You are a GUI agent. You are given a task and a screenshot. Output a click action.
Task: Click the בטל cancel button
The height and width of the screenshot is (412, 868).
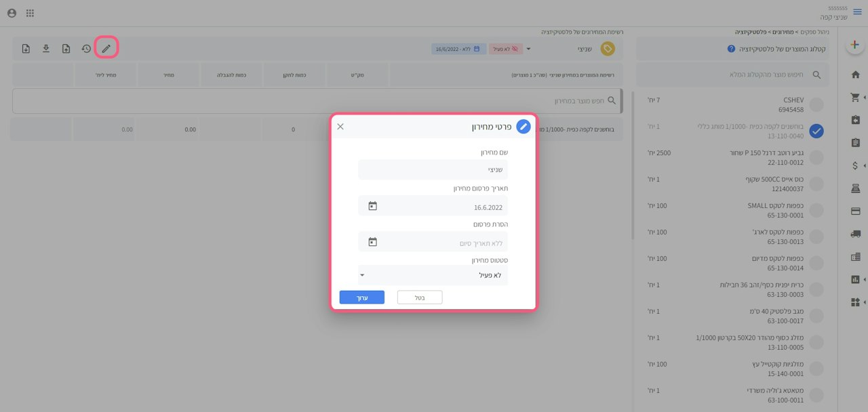(x=420, y=297)
